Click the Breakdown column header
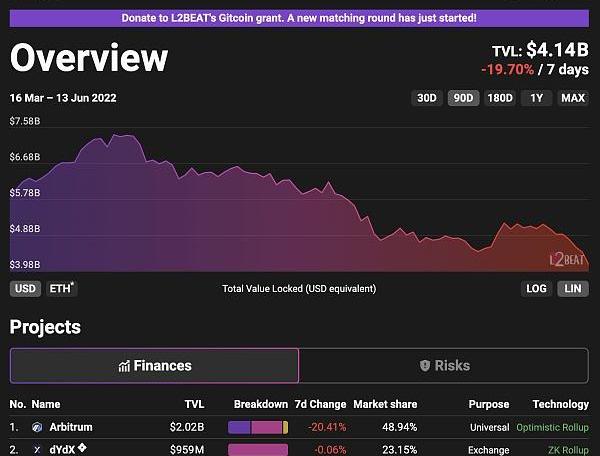 (x=261, y=404)
